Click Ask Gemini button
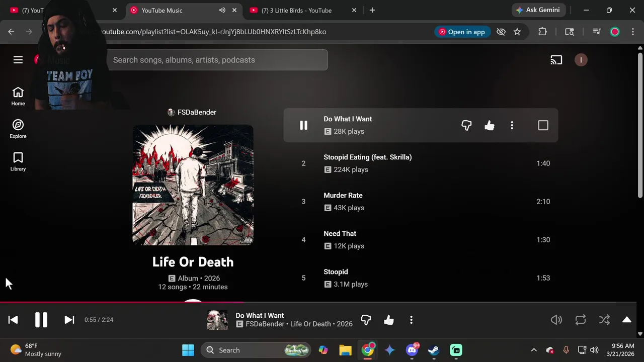 (538, 10)
